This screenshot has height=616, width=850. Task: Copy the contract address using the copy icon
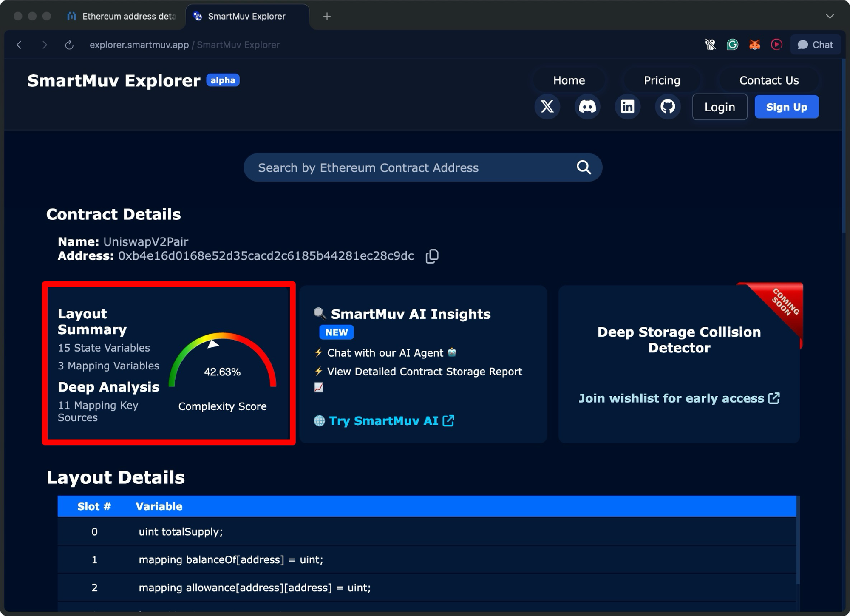tap(432, 255)
